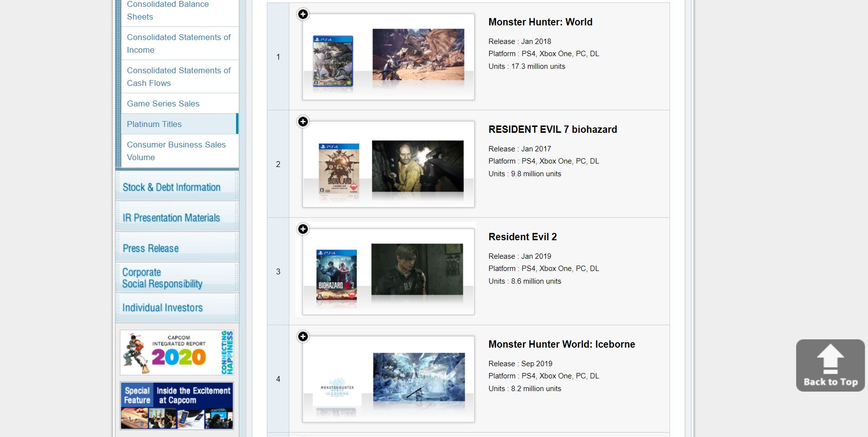Screen dimensions: 868x437
Task: View the Resident Evil 2 gameplay screenshot
Action: coord(417,270)
